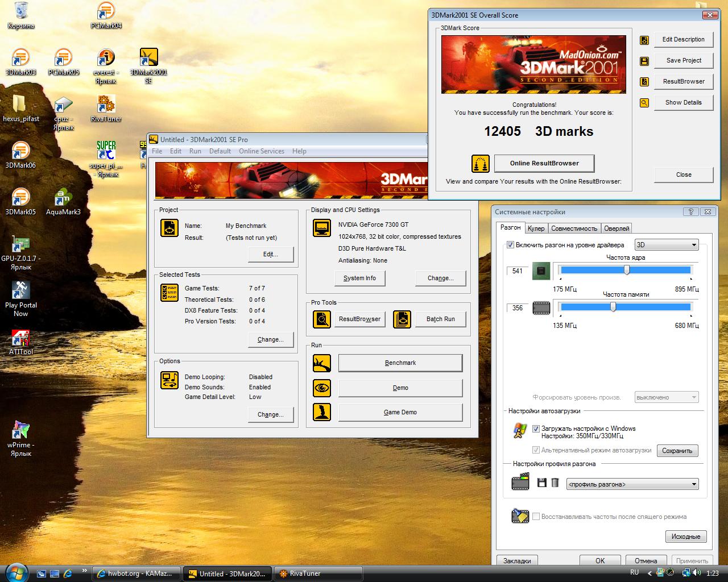Open super pi shortcut icon
The image size is (728, 582).
coord(106,159)
